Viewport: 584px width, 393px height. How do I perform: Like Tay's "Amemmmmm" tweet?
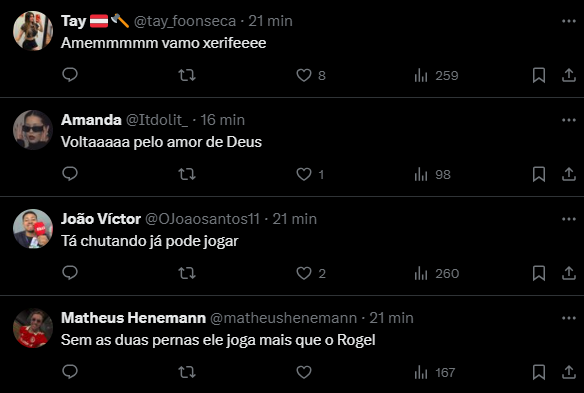tap(304, 75)
